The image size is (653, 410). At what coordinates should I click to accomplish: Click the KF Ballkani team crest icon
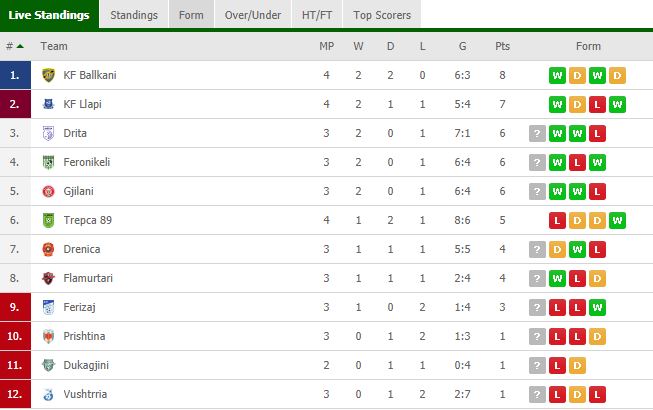(x=48, y=75)
